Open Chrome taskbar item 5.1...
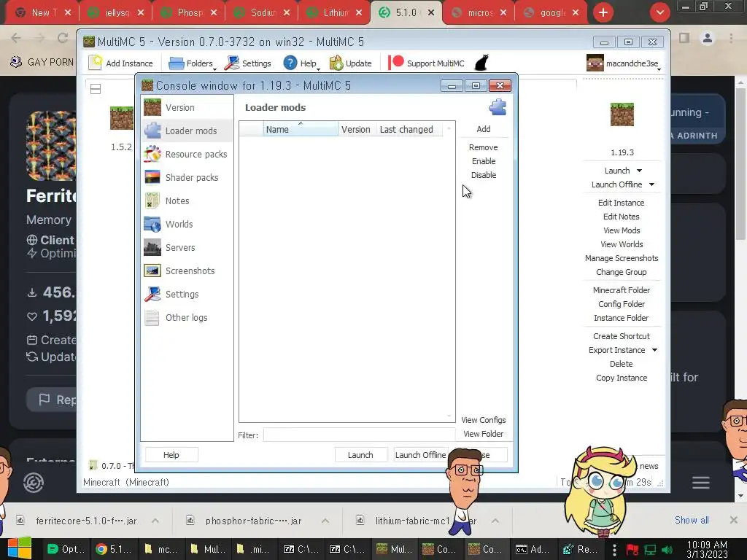The width and height of the screenshot is (747, 560). click(114, 550)
